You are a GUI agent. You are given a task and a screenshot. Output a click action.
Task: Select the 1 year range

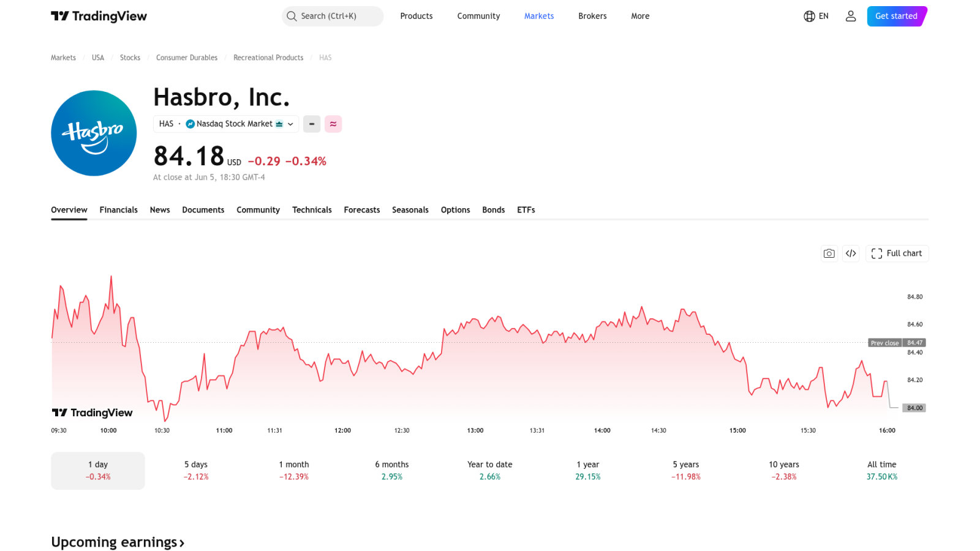[588, 471]
